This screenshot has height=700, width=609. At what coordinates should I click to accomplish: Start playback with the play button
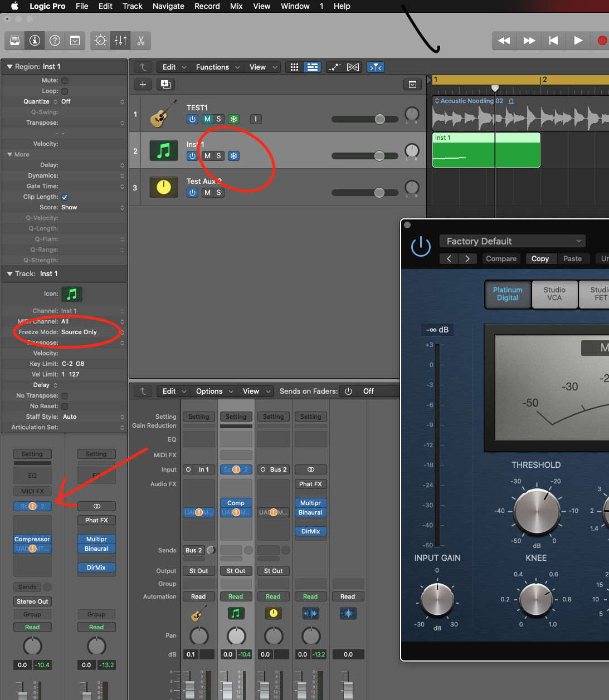578,41
